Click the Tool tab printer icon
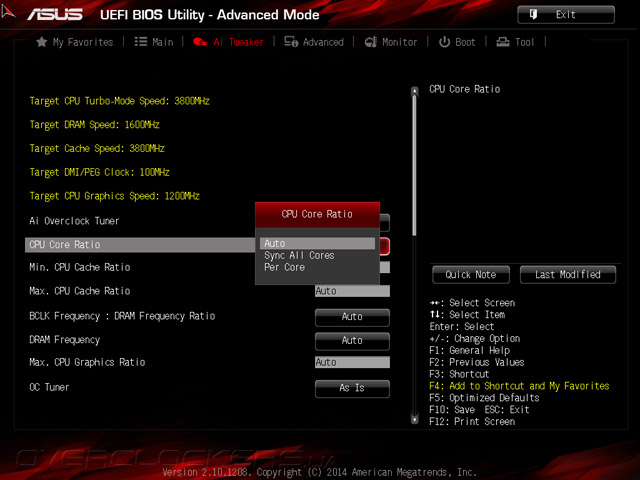 tap(503, 42)
